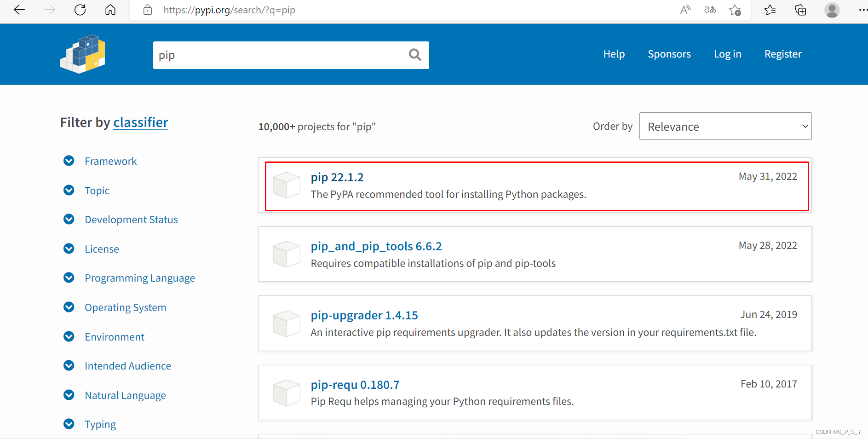Click the browser forward arrow
Viewport: 868px width, 439px height.
pos(50,10)
